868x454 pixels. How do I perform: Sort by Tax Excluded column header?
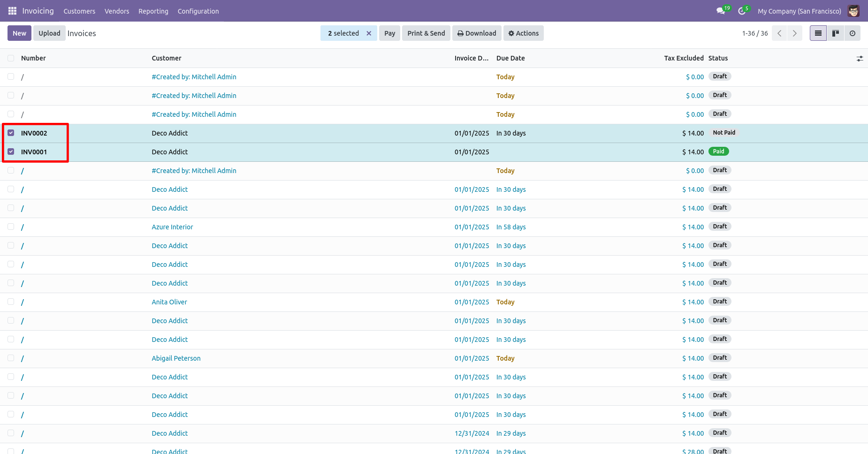[x=684, y=58]
